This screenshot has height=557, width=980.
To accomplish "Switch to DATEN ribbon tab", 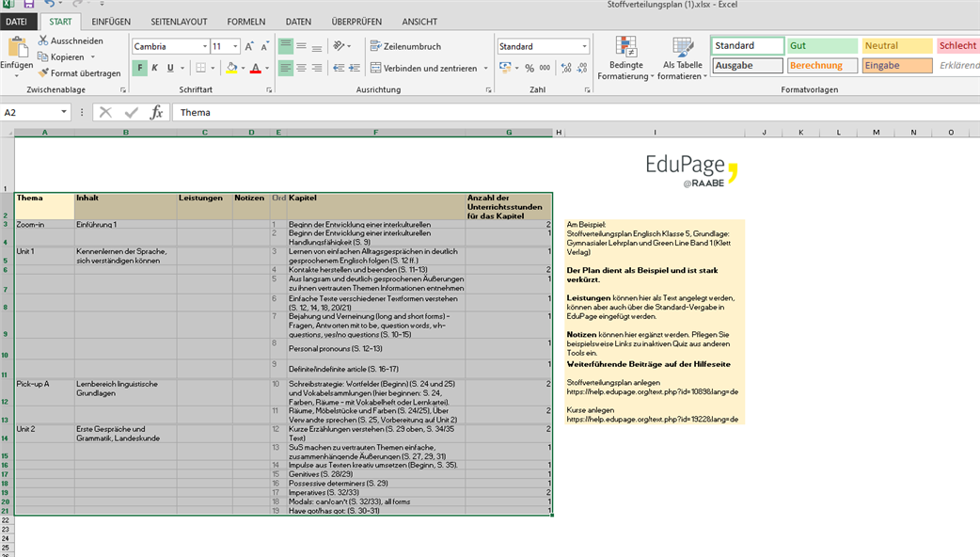I will 298,22.
